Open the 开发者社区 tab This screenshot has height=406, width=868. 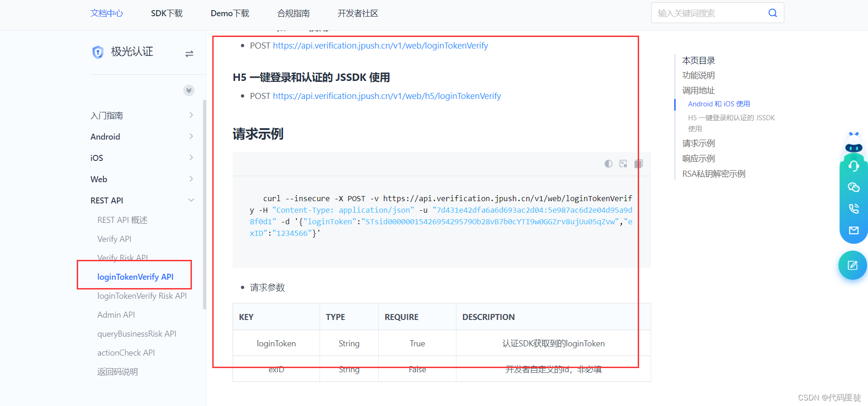[x=358, y=13]
